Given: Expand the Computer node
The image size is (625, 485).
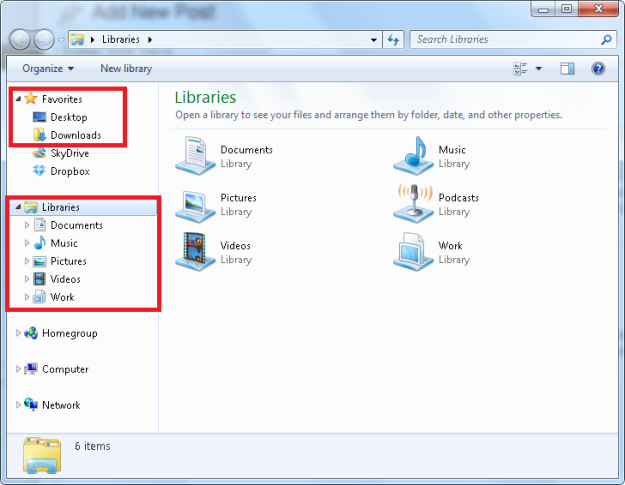Looking at the screenshot, I should coord(18,369).
